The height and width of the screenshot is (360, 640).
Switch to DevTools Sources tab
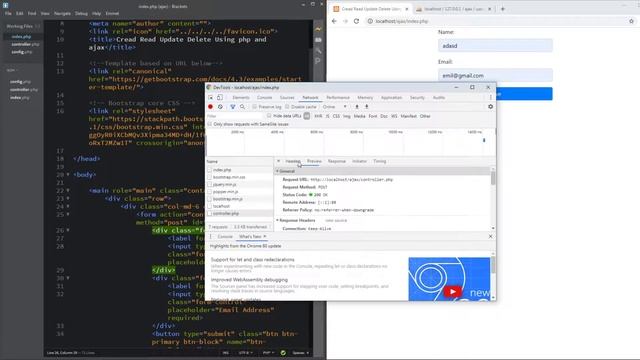pos(287,98)
